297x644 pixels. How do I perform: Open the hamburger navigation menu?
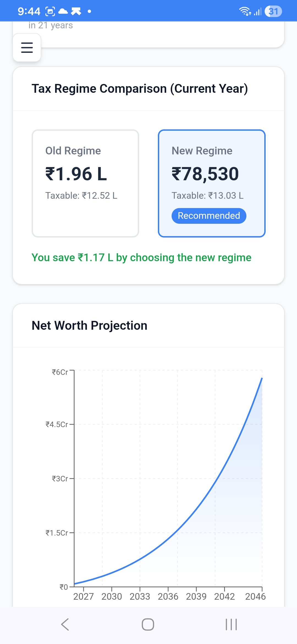pyautogui.click(x=26, y=47)
